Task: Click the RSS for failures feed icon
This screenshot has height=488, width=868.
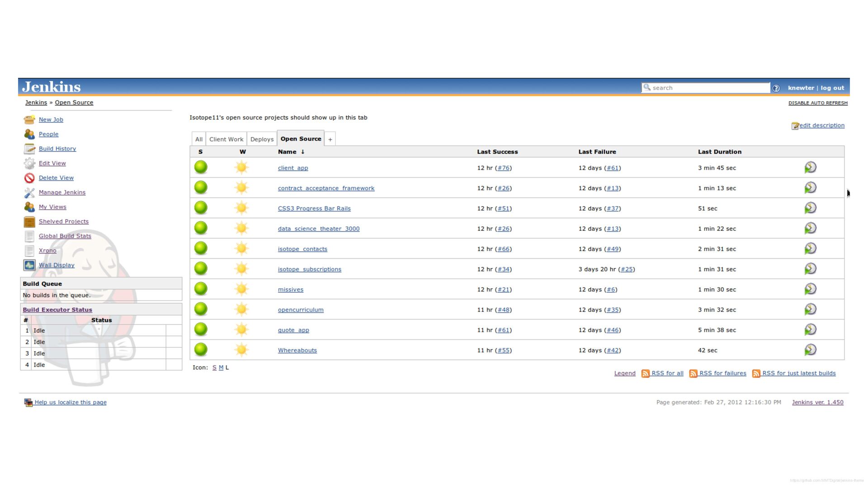Action: (693, 374)
